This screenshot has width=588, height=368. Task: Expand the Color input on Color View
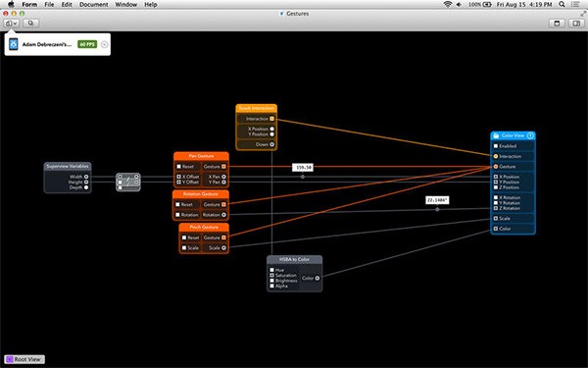pos(496,229)
